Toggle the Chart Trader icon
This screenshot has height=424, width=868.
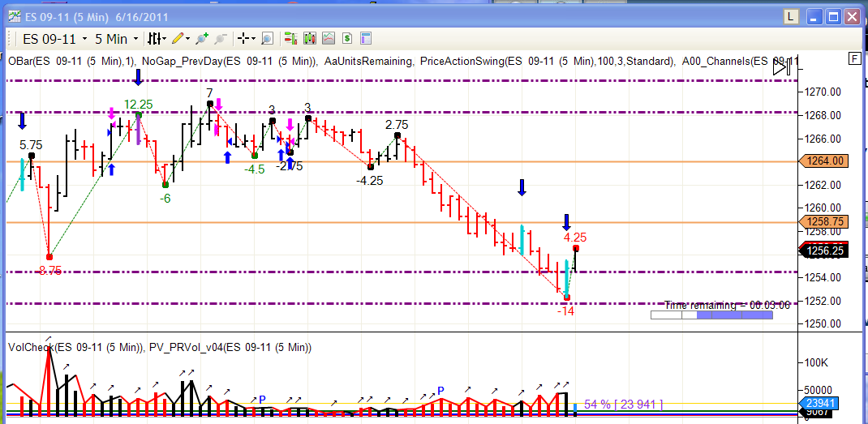coord(290,38)
